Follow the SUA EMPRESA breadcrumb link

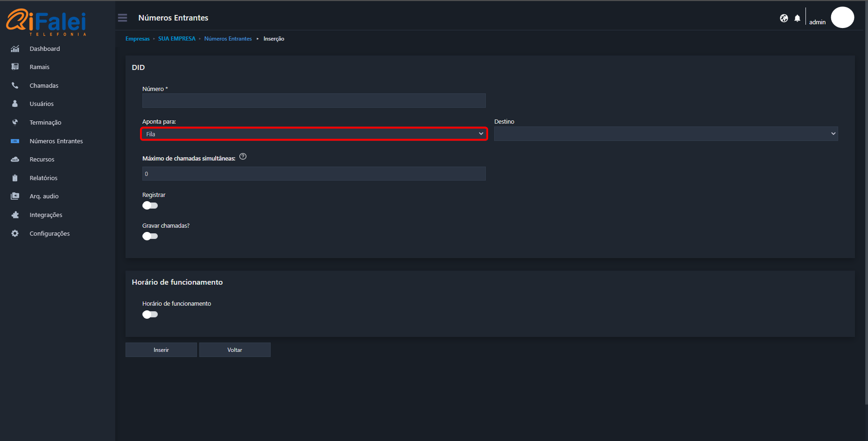[176, 39]
